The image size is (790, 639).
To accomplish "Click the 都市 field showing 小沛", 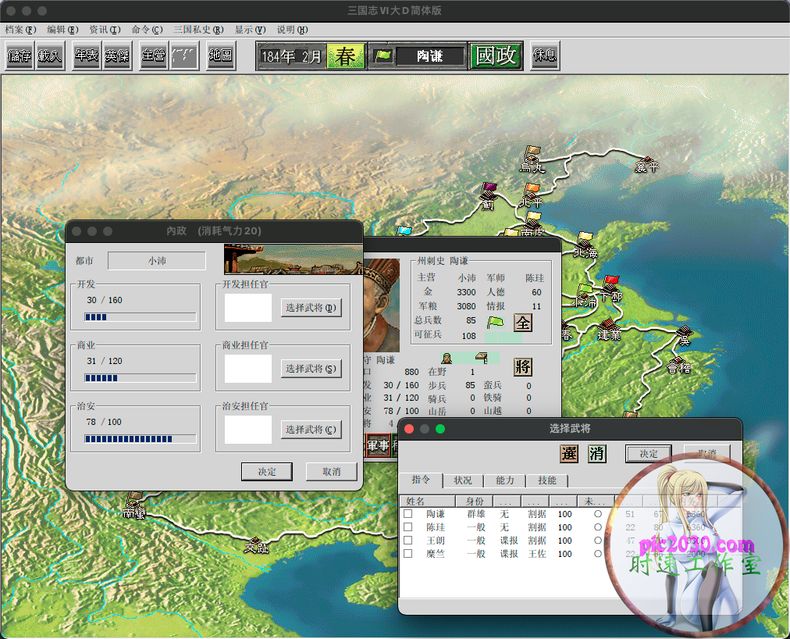I will tap(157, 261).
